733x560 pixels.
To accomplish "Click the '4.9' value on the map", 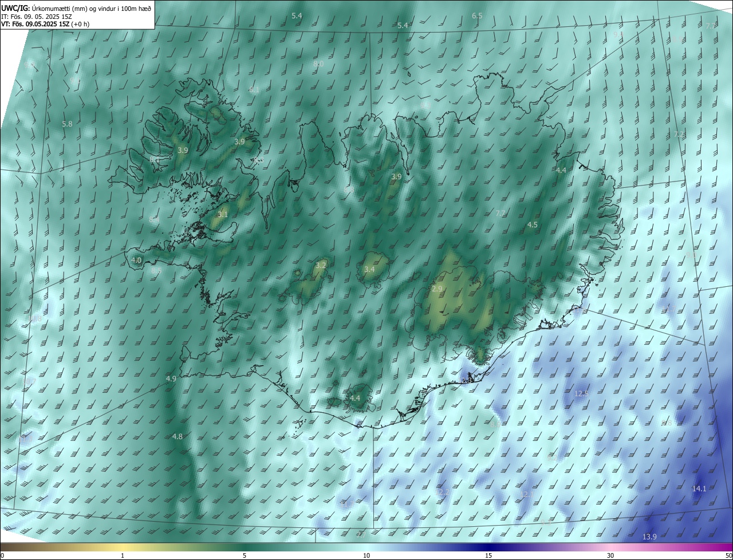I will click(171, 379).
